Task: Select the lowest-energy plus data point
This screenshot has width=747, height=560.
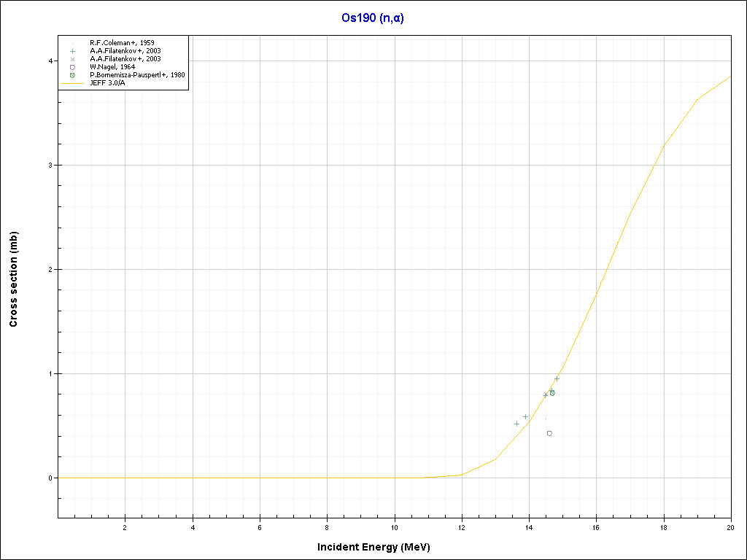Action: pyautogui.click(x=516, y=424)
